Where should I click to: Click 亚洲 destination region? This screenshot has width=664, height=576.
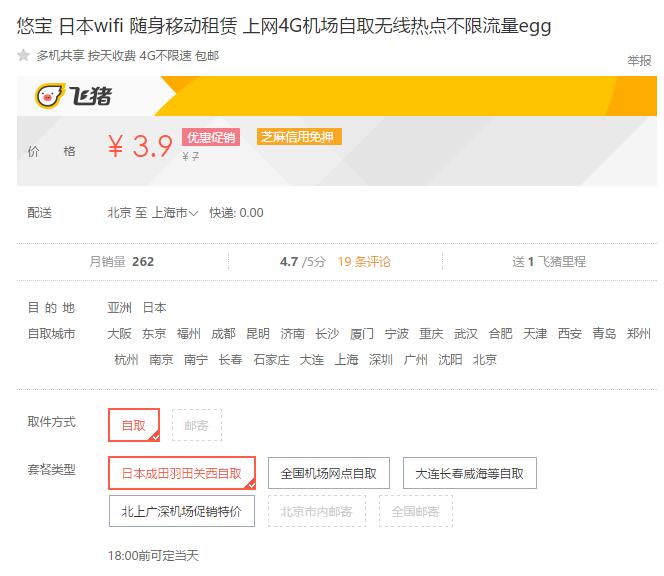119,307
